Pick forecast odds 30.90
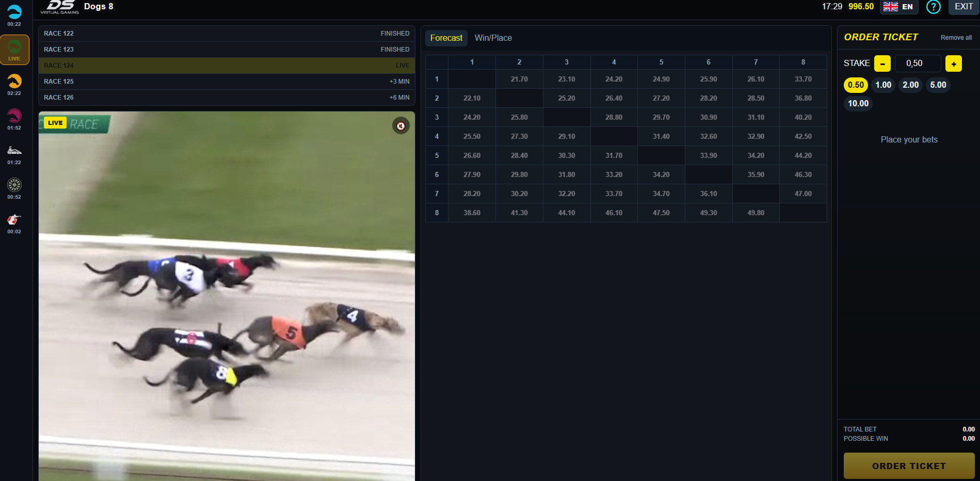 pyautogui.click(x=709, y=118)
